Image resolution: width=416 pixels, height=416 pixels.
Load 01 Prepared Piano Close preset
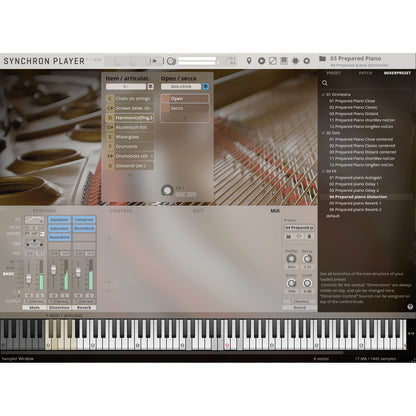[x=352, y=101]
